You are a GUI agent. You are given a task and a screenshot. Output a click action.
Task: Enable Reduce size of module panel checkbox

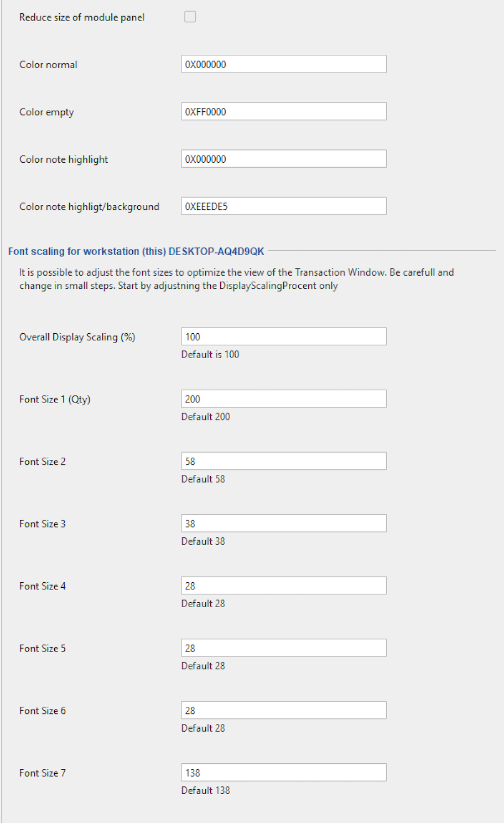(x=190, y=17)
